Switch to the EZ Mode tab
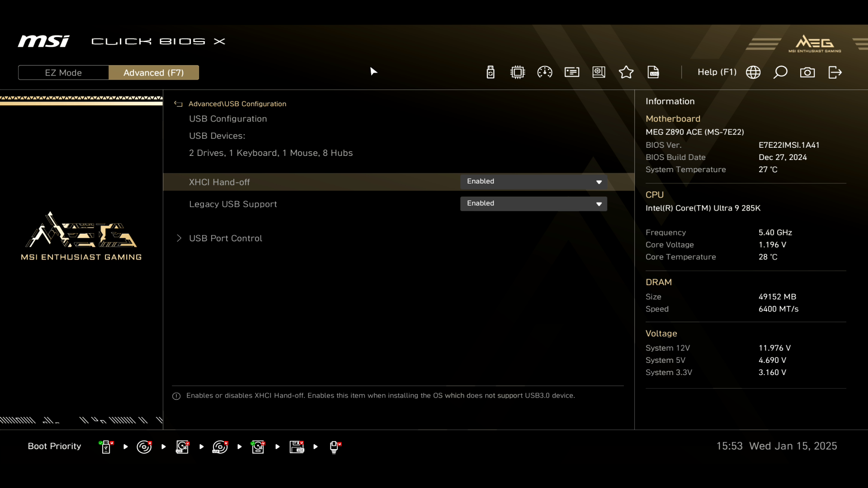Screen dimensions: 868x488 click(x=63, y=73)
